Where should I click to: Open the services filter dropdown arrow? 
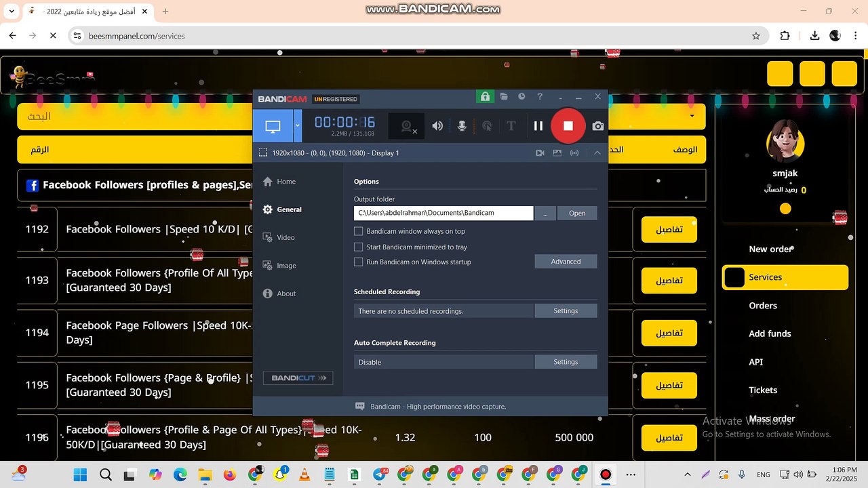point(692,116)
